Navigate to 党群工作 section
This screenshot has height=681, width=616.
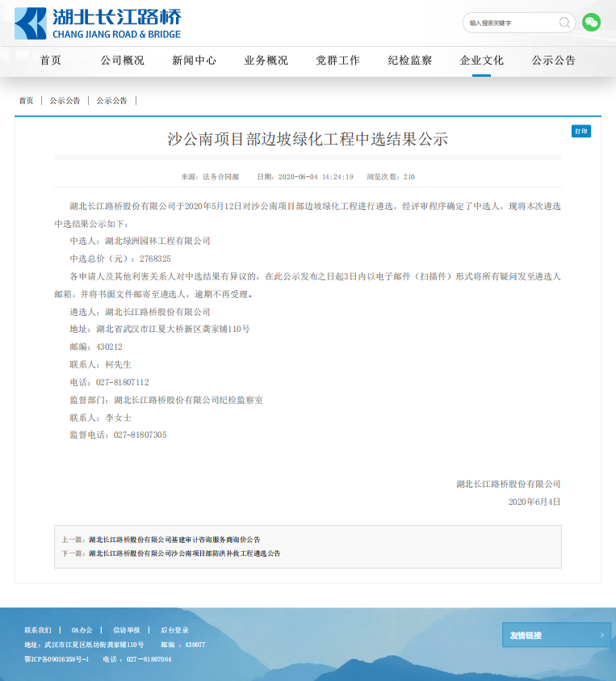click(x=338, y=61)
